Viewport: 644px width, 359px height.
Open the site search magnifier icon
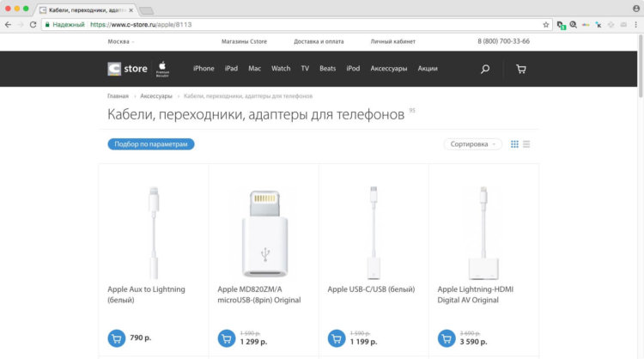point(485,69)
